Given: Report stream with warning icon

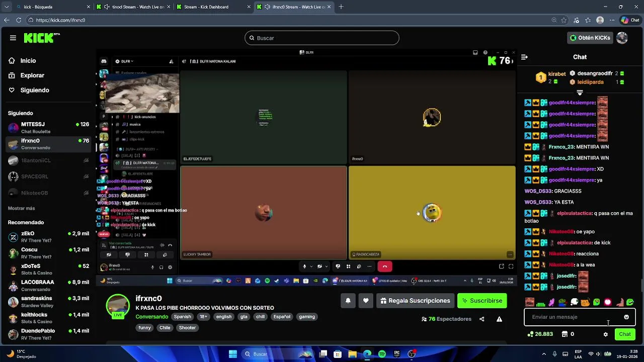Looking at the screenshot, I should 499,319.
